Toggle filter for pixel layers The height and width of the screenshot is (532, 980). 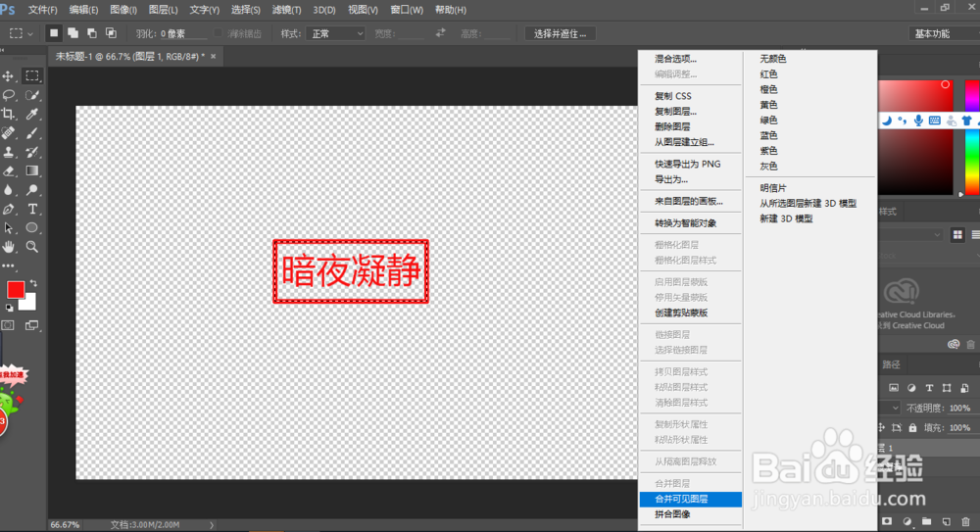point(894,388)
